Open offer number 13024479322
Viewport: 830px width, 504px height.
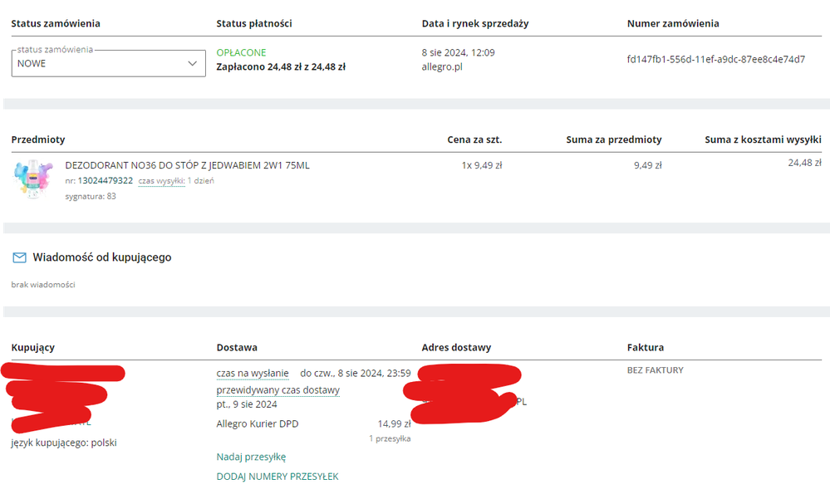click(x=106, y=180)
